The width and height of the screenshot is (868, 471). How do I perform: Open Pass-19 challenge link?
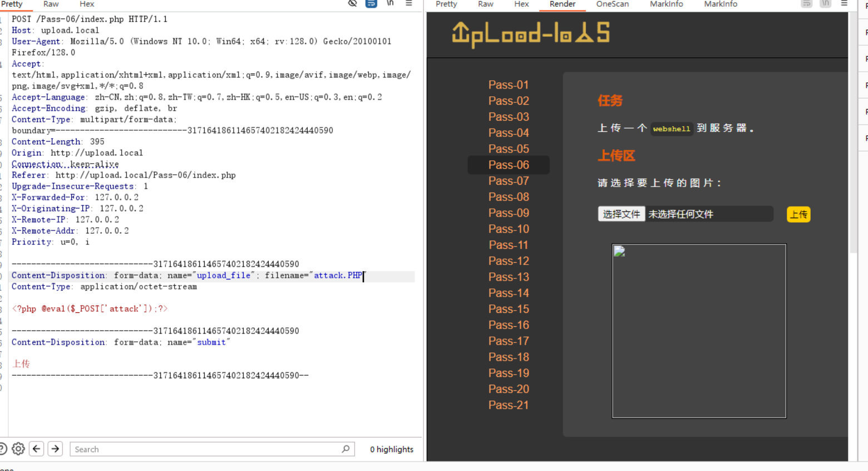click(x=509, y=374)
